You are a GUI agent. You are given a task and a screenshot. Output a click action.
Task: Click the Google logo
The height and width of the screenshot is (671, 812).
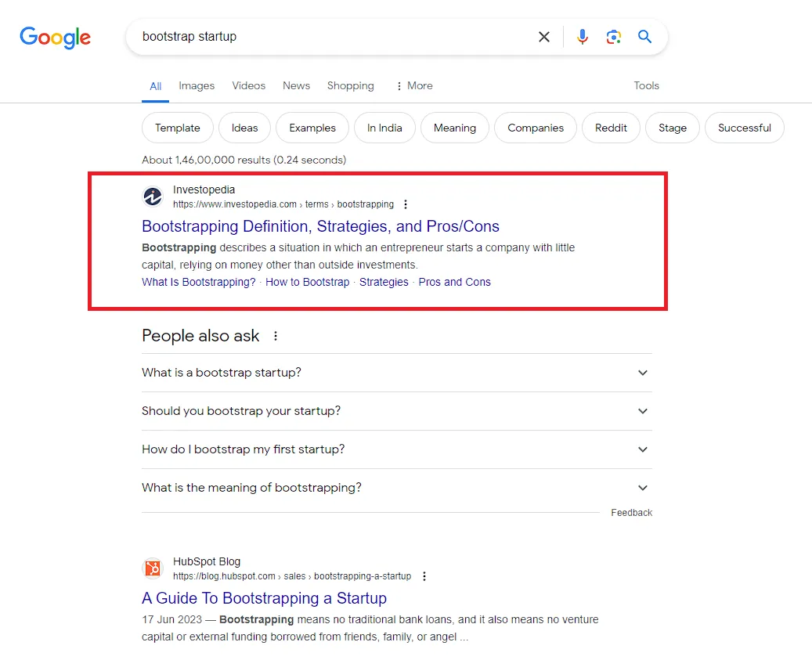click(56, 38)
